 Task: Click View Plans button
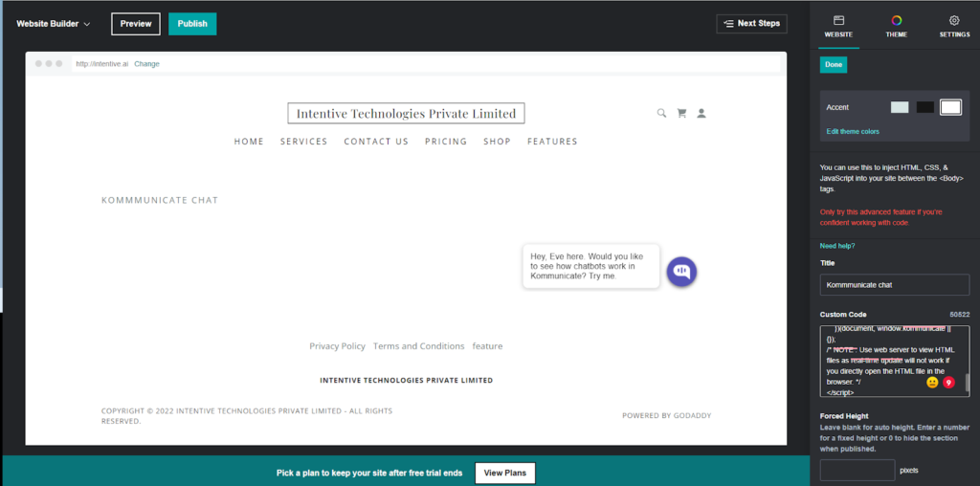(x=505, y=473)
